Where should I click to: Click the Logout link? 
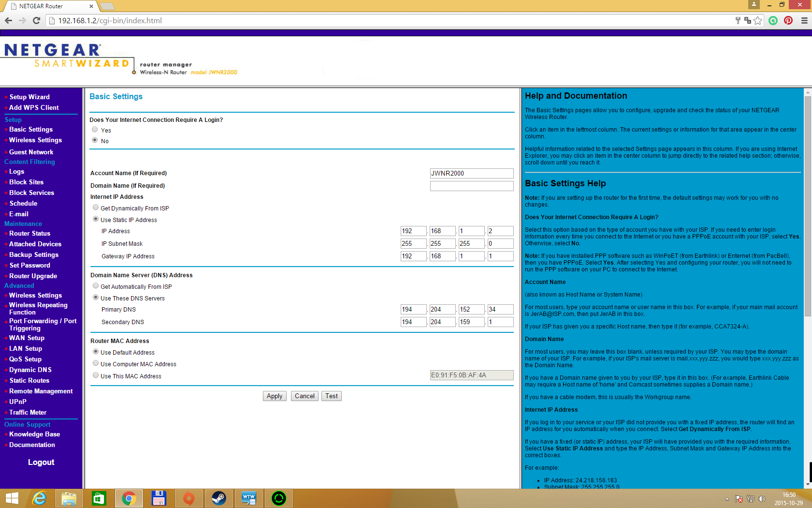pyautogui.click(x=41, y=462)
